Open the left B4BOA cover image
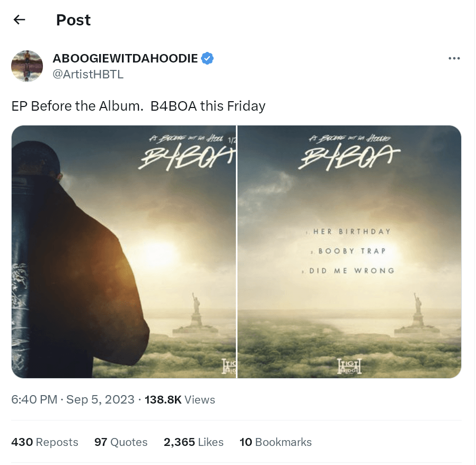Image resolution: width=476 pixels, height=465 pixels. pos(124,252)
